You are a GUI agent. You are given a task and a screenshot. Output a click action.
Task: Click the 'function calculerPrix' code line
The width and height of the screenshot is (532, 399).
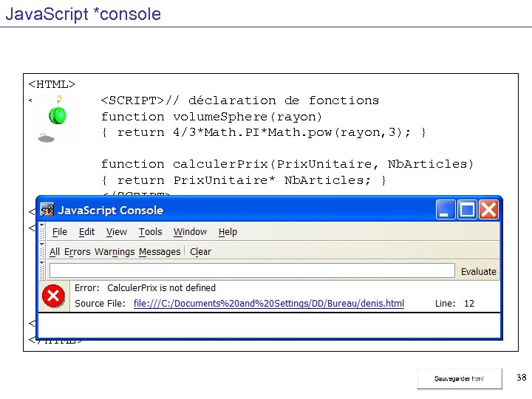[x=287, y=164]
